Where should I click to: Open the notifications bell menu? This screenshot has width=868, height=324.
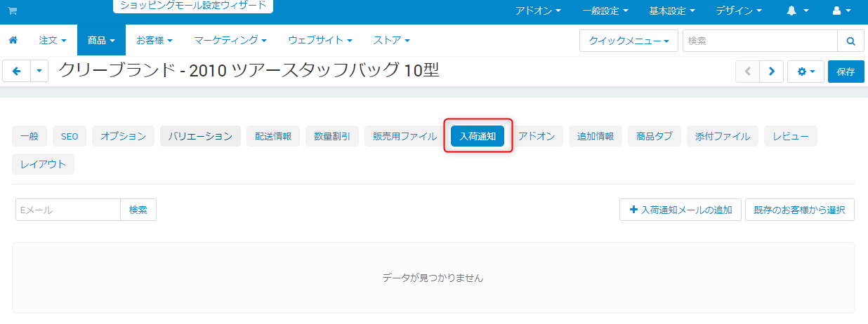click(x=797, y=11)
